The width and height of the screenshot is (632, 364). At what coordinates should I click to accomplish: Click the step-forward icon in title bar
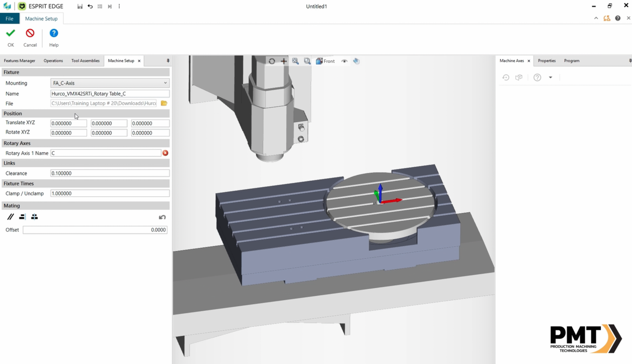[x=110, y=6]
